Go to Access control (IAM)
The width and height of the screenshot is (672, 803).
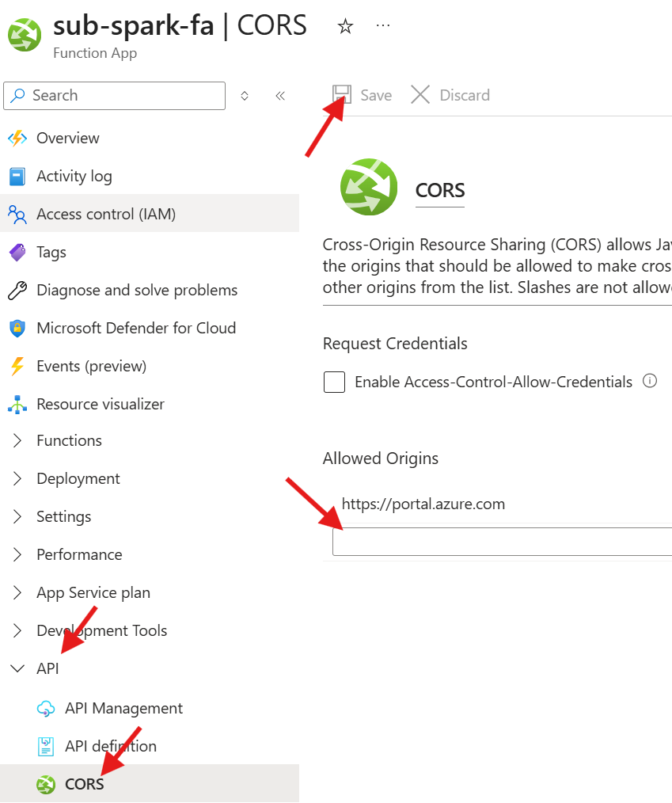click(105, 214)
